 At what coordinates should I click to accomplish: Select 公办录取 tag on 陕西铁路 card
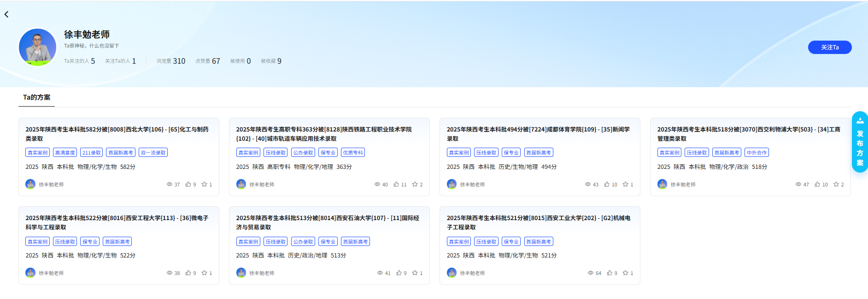pos(303,153)
